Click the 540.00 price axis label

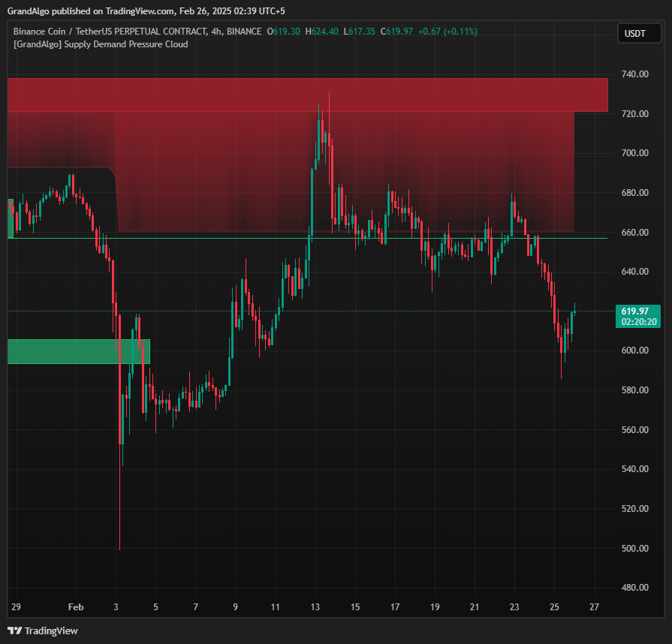(634, 469)
